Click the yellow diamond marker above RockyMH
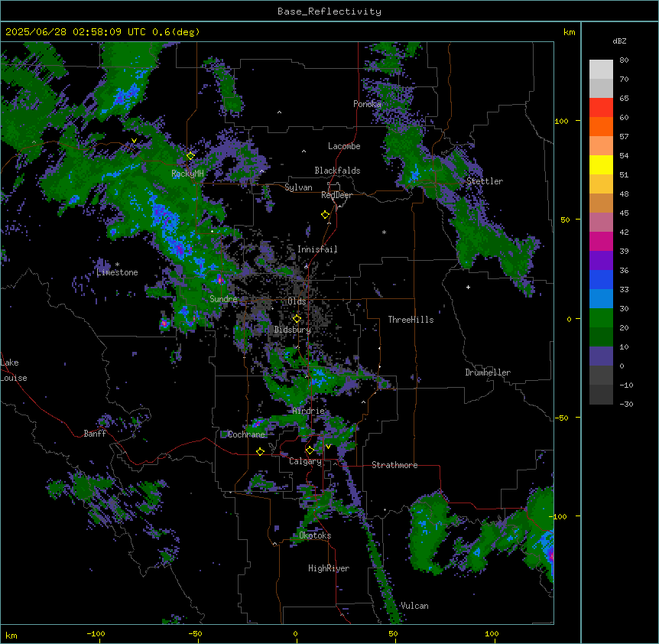The width and height of the screenshot is (659, 644). coord(190,156)
